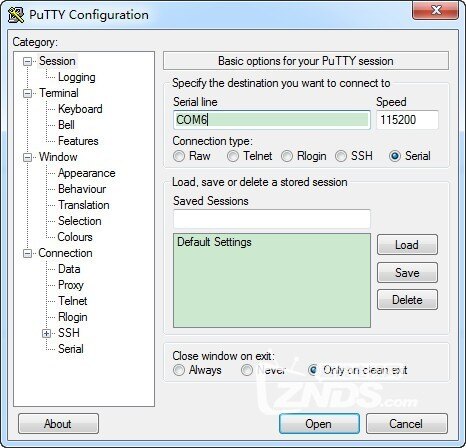Collapse the Window tree node
466x448 pixels.
pyautogui.click(x=27, y=157)
